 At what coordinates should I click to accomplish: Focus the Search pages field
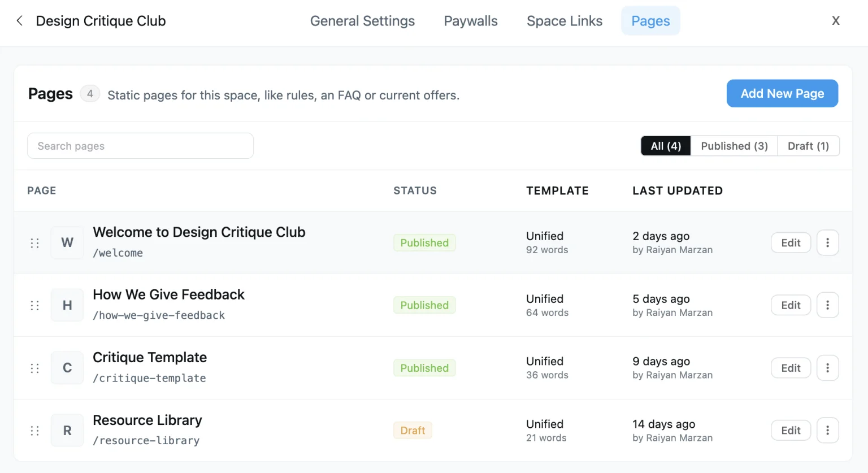(140, 146)
